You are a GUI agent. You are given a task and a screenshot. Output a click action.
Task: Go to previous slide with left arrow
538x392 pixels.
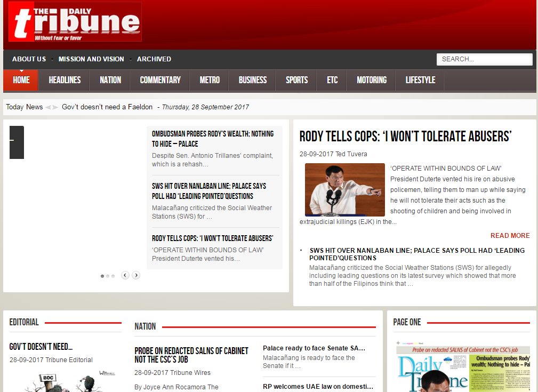tap(125, 275)
